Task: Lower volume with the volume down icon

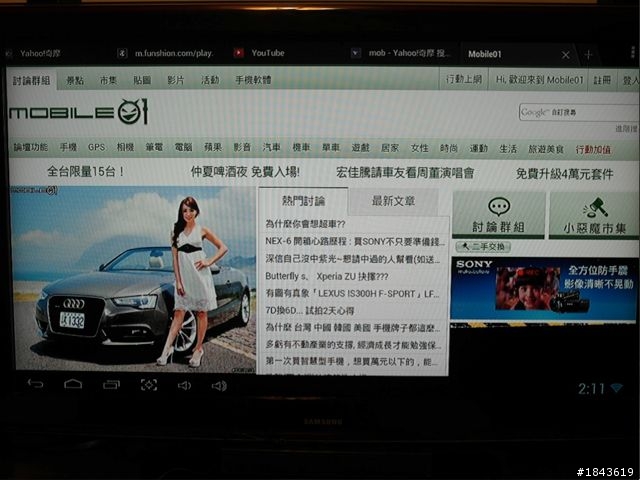Action: (184, 385)
